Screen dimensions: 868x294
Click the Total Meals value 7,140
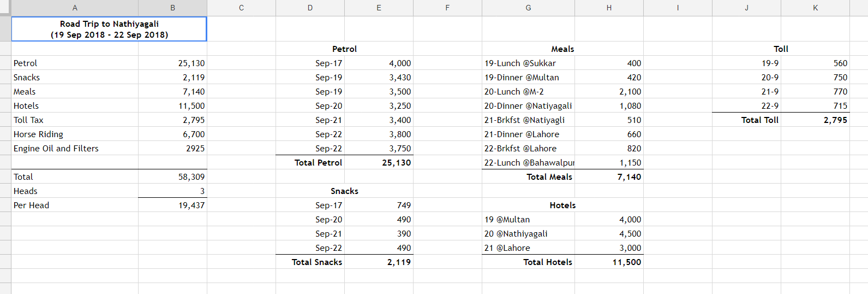pos(609,177)
